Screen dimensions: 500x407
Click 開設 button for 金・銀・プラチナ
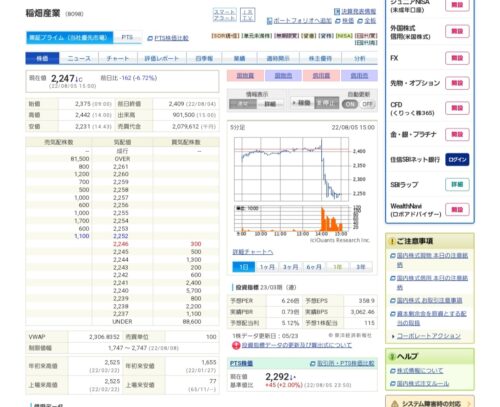pyautogui.click(x=457, y=134)
